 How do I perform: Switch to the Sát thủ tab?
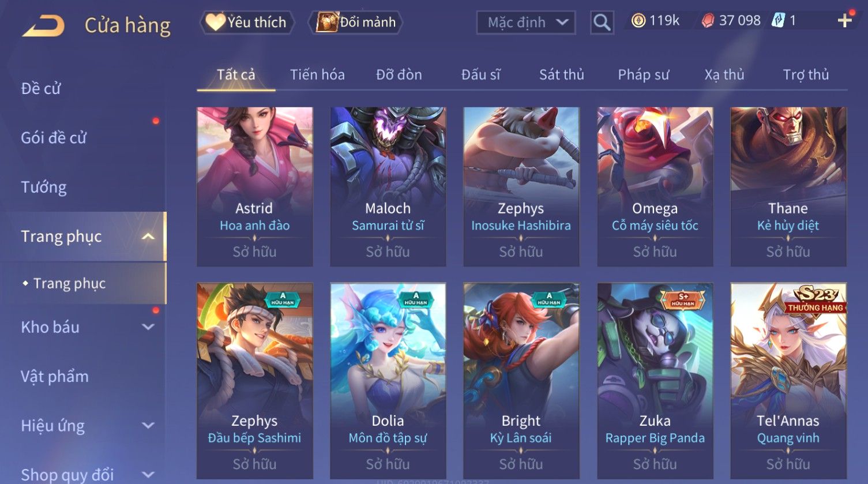[x=562, y=75]
